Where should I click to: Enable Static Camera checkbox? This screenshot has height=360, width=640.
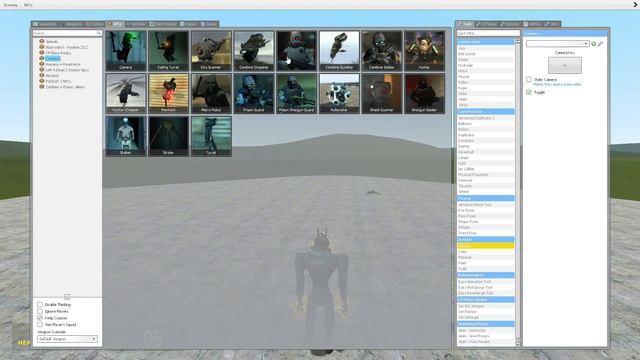(x=529, y=79)
